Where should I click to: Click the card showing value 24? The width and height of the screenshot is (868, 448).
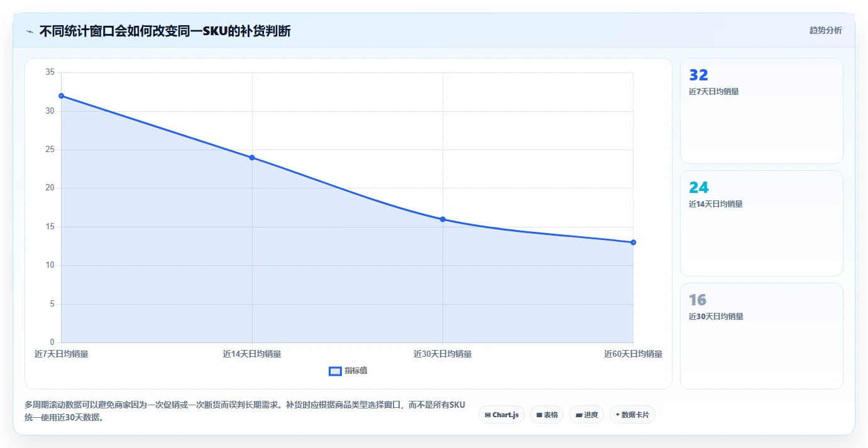[761, 223]
